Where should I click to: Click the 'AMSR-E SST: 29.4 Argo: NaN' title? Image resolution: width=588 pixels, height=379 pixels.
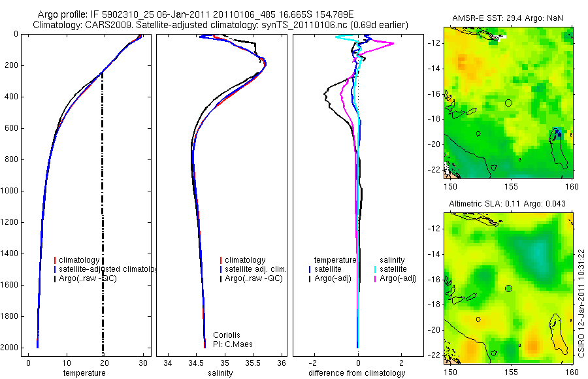(508, 18)
